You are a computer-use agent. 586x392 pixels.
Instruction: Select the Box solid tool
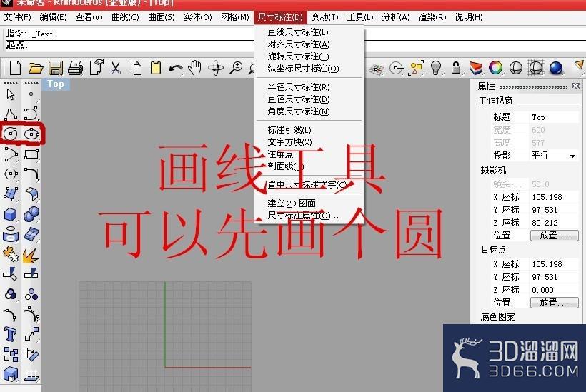coord(11,214)
